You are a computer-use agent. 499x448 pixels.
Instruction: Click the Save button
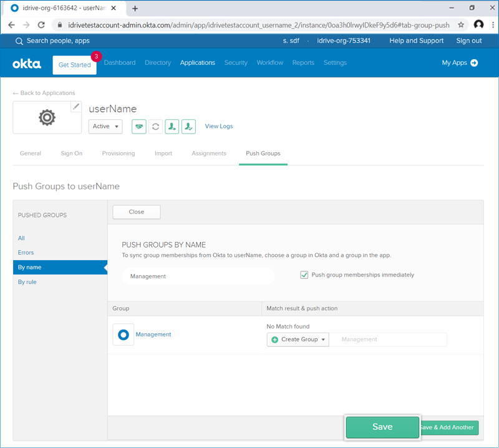point(382,427)
